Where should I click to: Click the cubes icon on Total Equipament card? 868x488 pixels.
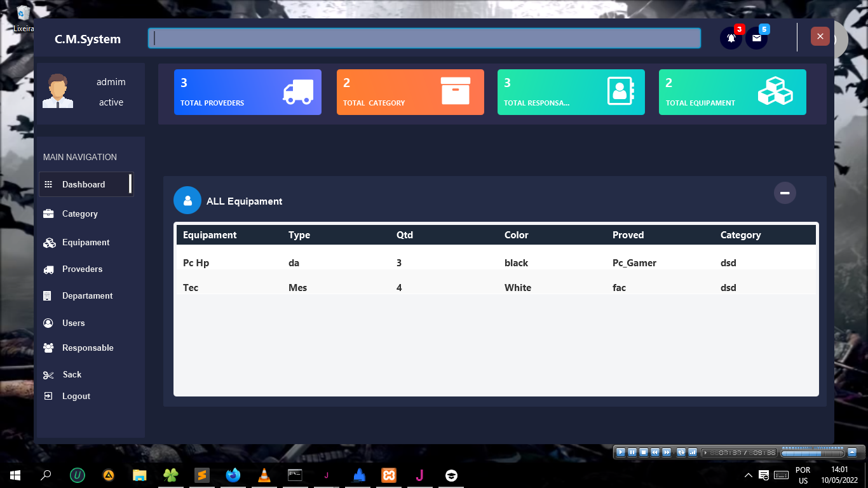point(775,91)
